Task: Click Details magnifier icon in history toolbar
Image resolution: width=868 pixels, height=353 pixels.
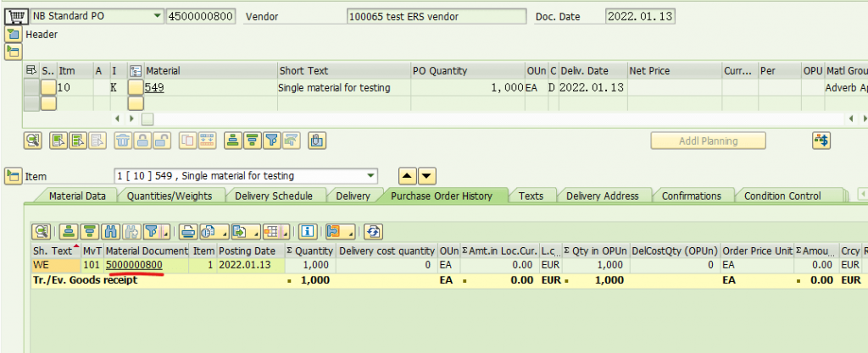Action: [x=41, y=231]
